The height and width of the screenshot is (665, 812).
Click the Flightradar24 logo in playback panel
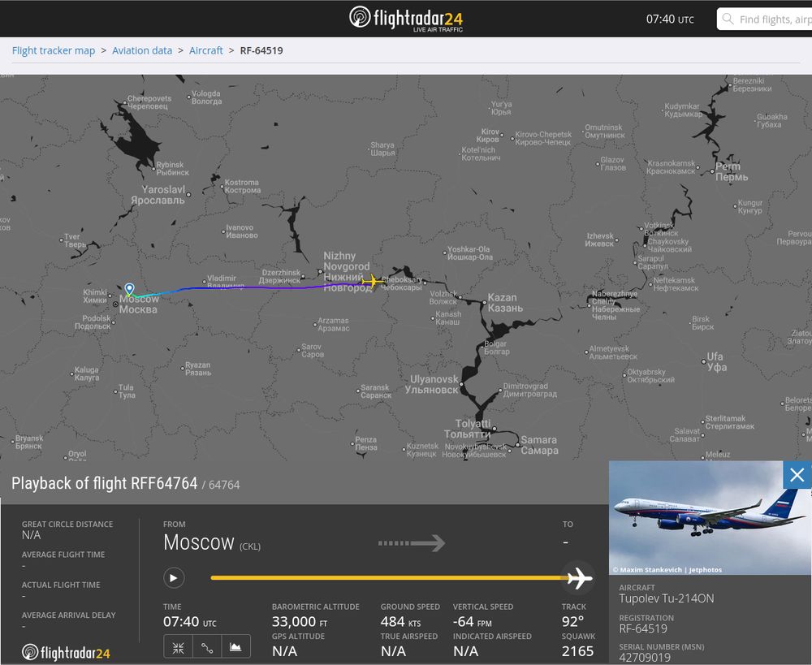(66, 653)
